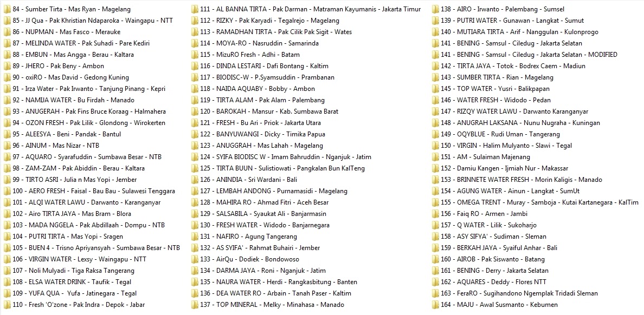This screenshot has width=644, height=315.
Task: Select folder 113 - RAMADHAN TIRTA Wates
Action: 272,31
